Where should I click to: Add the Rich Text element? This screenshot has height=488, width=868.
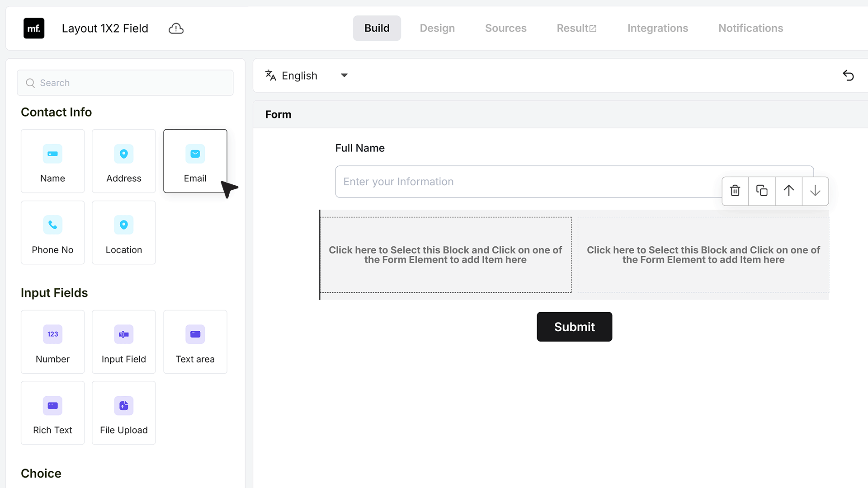52,413
